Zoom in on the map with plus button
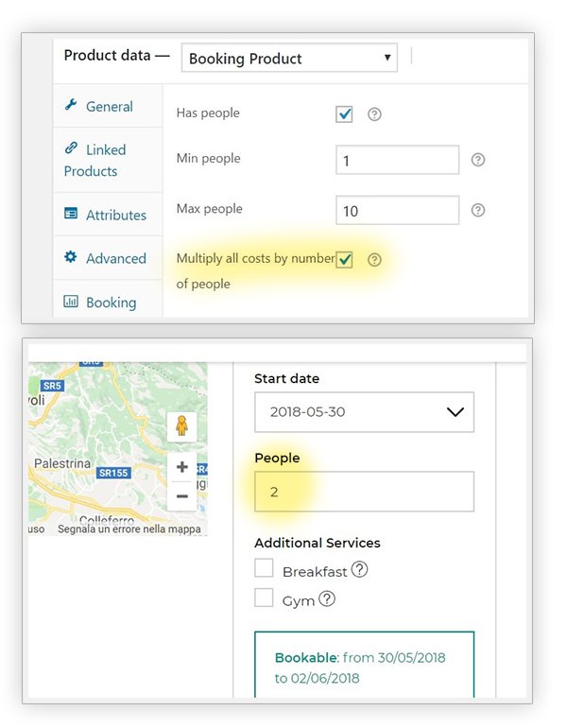Viewport: 567px width, 728px height. click(181, 467)
